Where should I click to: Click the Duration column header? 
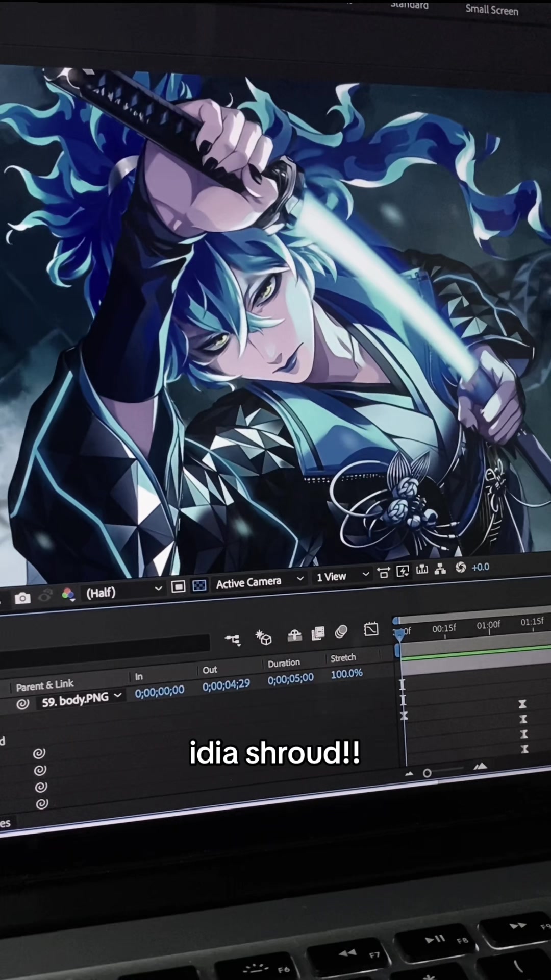(x=284, y=663)
